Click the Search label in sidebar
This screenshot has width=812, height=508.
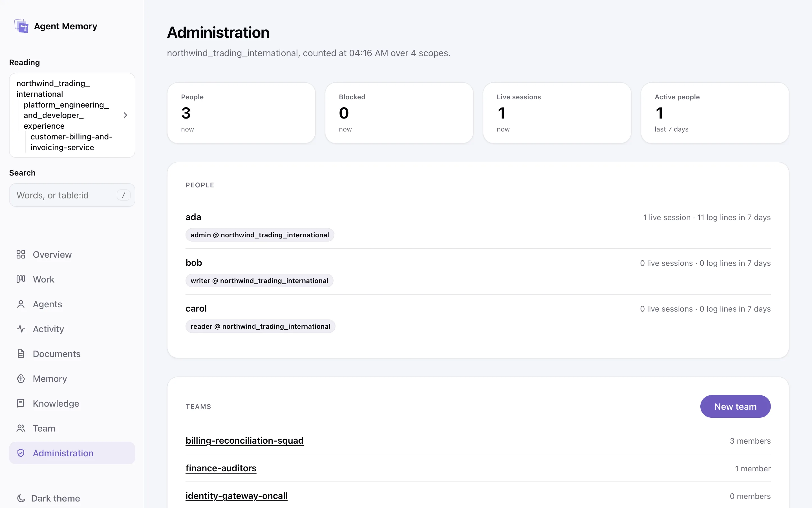[22, 173]
